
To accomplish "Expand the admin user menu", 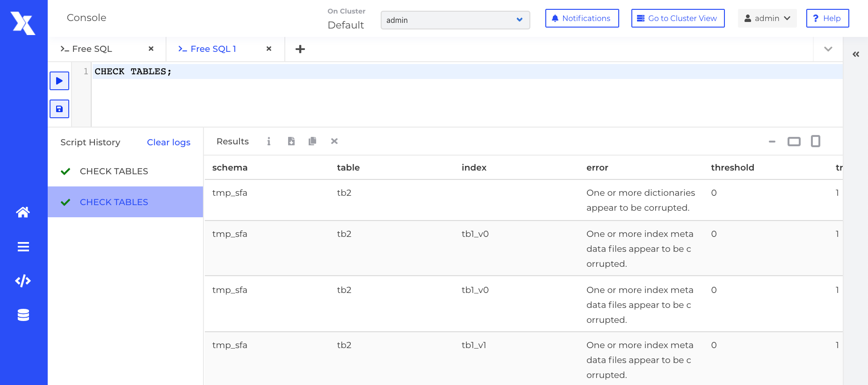I will pos(767,18).
